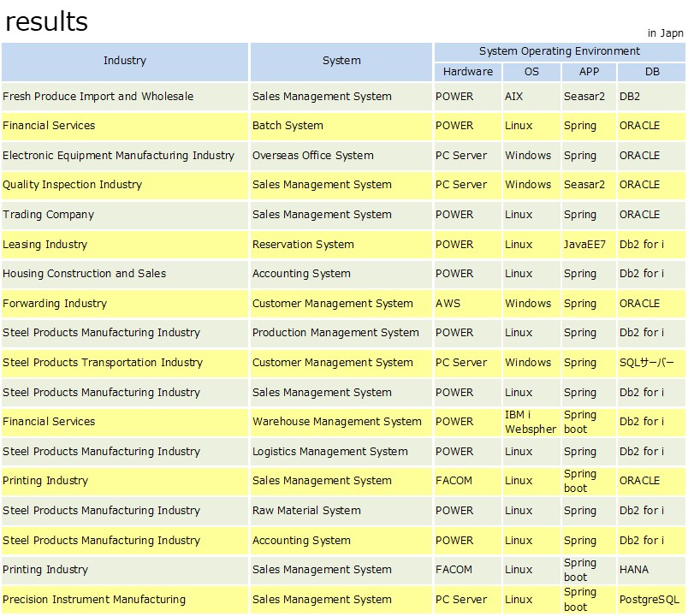Screen dimensions: 688x616
Task: Click the results page heading
Action: point(46,21)
